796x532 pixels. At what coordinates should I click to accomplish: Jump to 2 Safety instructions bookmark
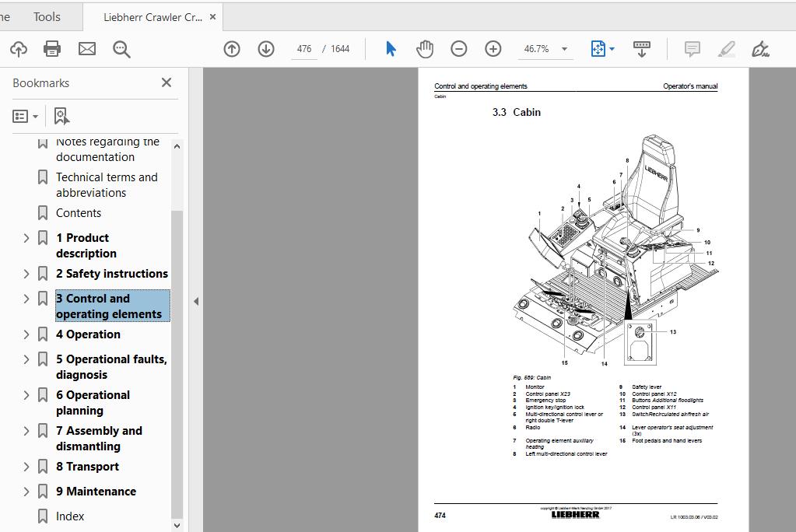click(x=112, y=274)
